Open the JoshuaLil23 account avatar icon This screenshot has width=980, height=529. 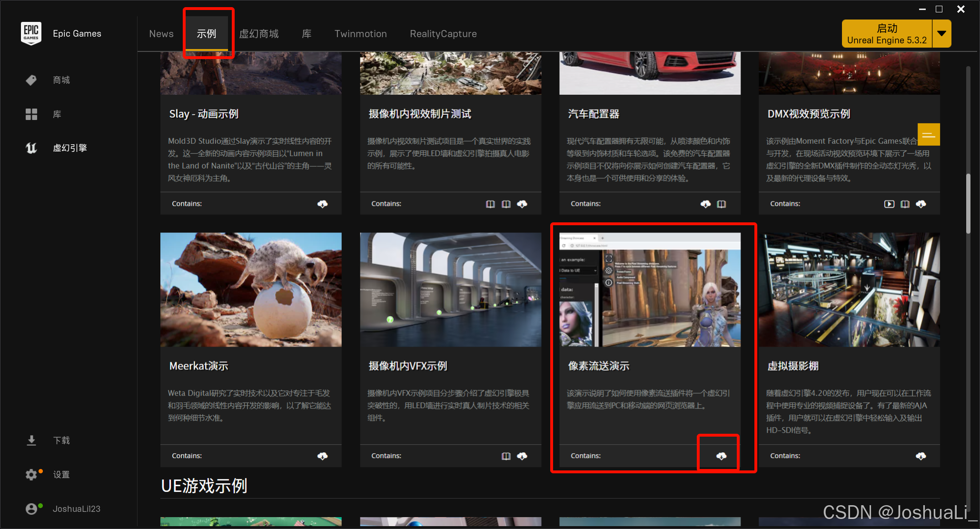tap(31, 509)
